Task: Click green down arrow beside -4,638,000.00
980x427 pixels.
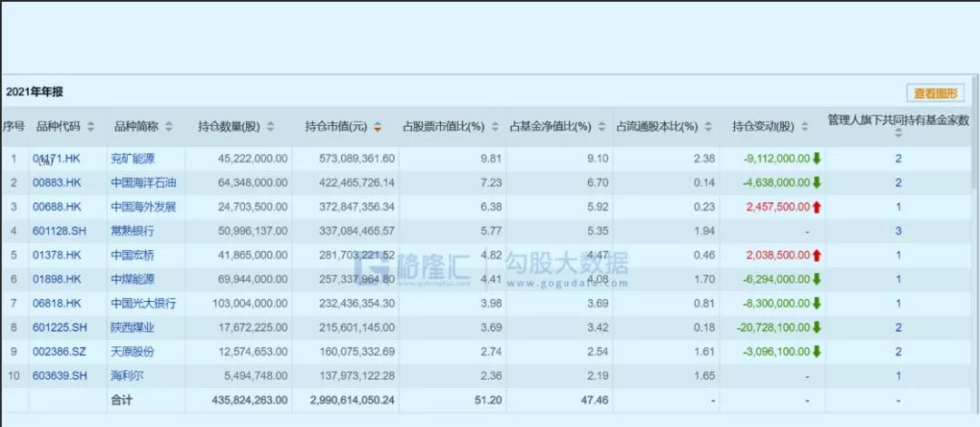Action: (817, 182)
